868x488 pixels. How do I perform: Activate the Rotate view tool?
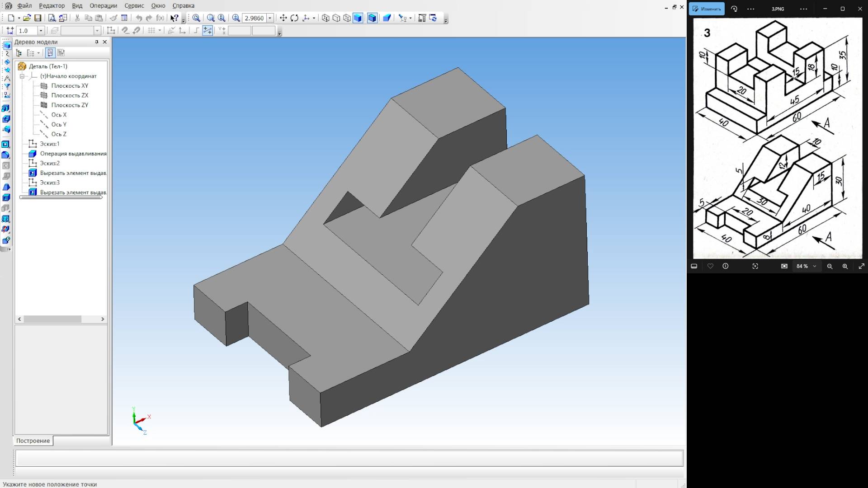(294, 18)
